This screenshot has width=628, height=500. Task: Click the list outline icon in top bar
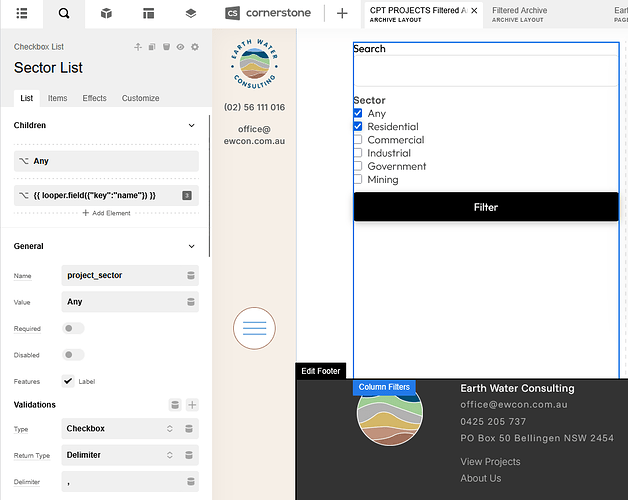(x=22, y=13)
